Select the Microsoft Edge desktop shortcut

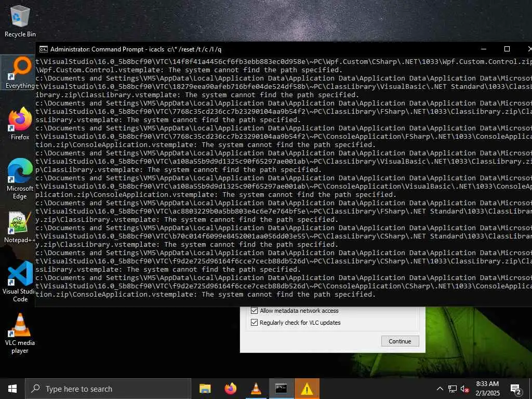click(20, 179)
